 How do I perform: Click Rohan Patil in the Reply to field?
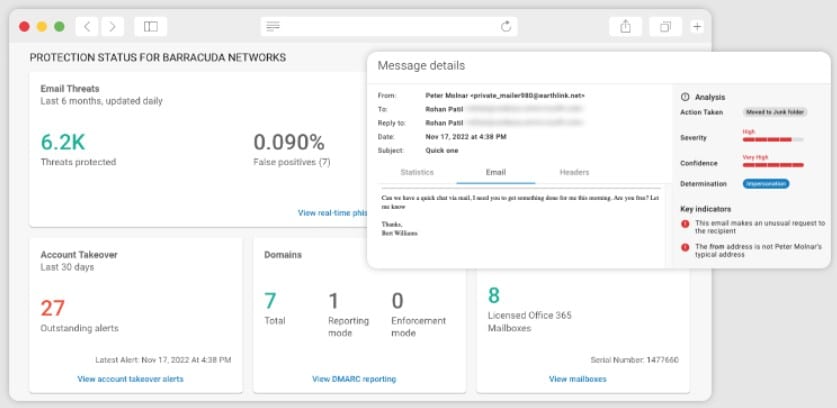(x=444, y=123)
